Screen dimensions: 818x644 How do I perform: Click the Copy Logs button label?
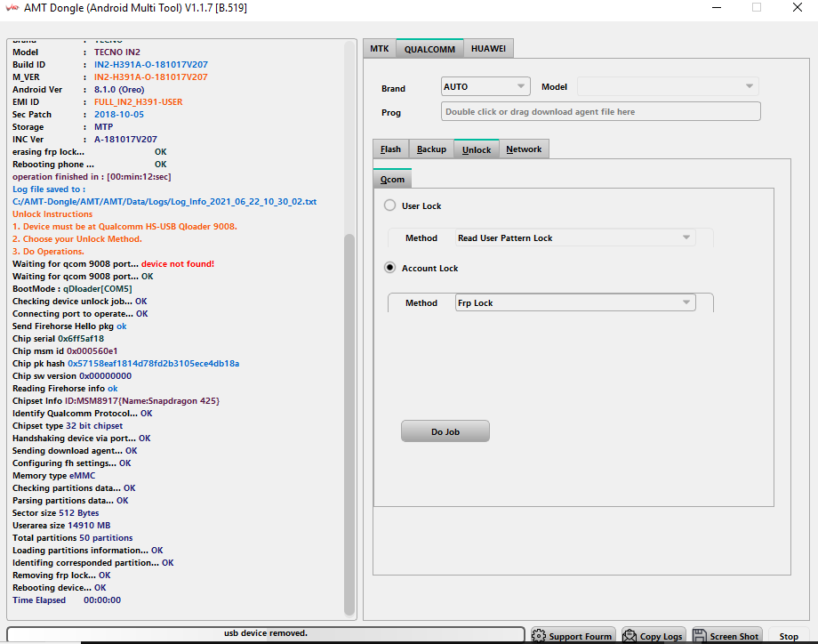click(x=661, y=636)
